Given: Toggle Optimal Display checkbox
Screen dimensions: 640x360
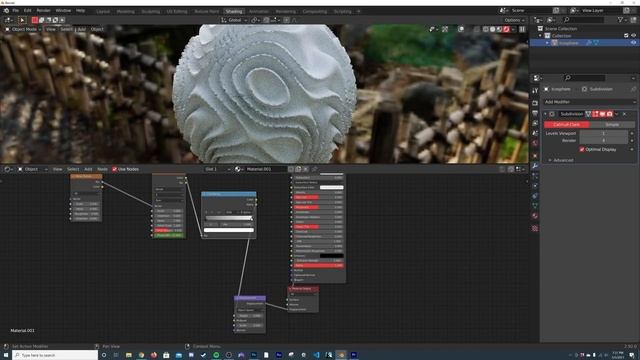Looking at the screenshot, I should coord(582,149).
